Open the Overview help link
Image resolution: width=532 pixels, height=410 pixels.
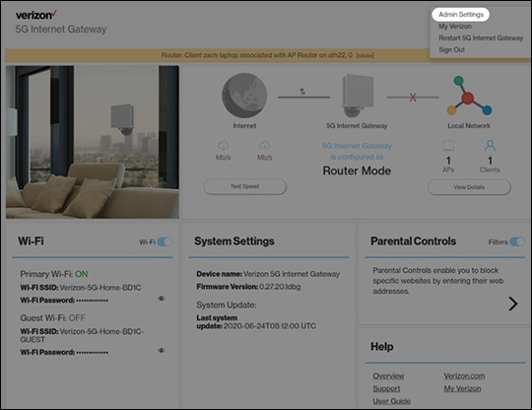(x=388, y=376)
